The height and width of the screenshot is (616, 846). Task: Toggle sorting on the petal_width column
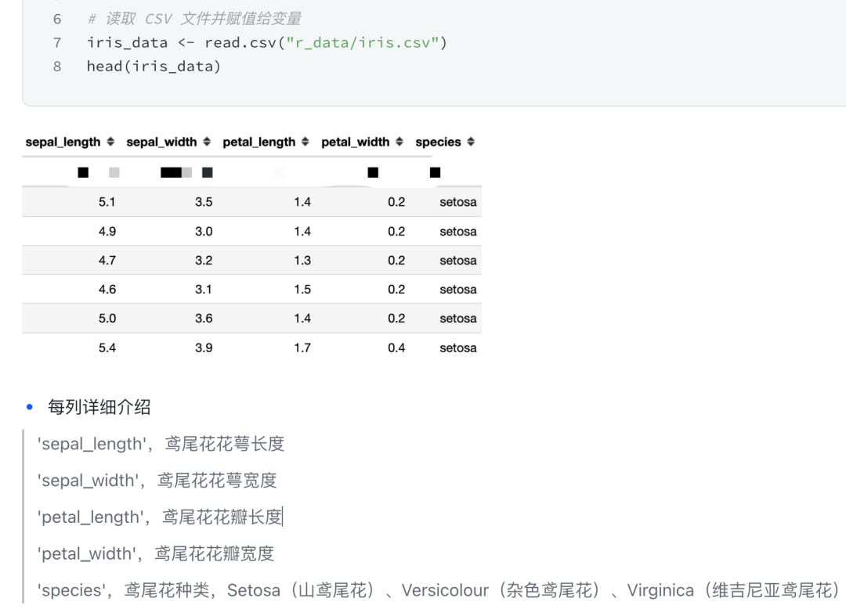click(x=399, y=142)
